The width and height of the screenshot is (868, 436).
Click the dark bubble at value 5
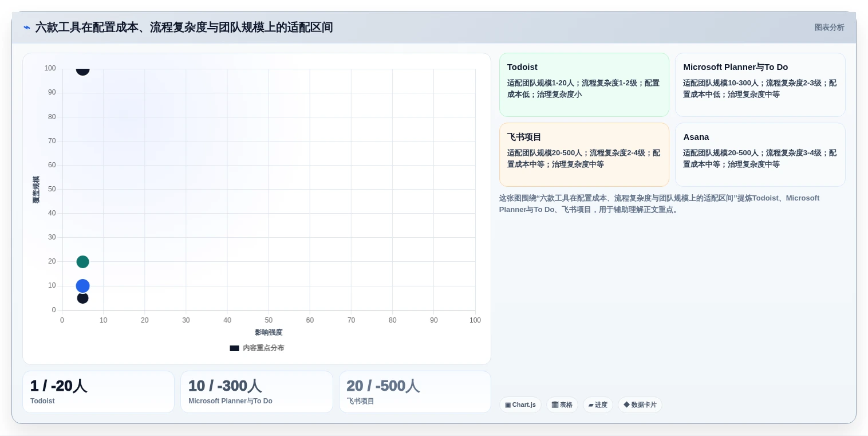[x=82, y=298]
